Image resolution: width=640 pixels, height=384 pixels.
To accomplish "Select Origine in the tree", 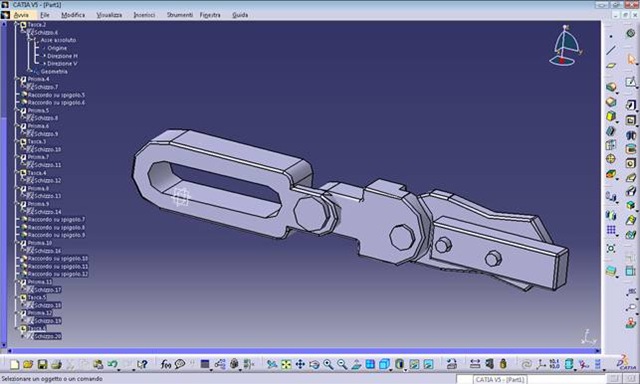I will pos(57,48).
